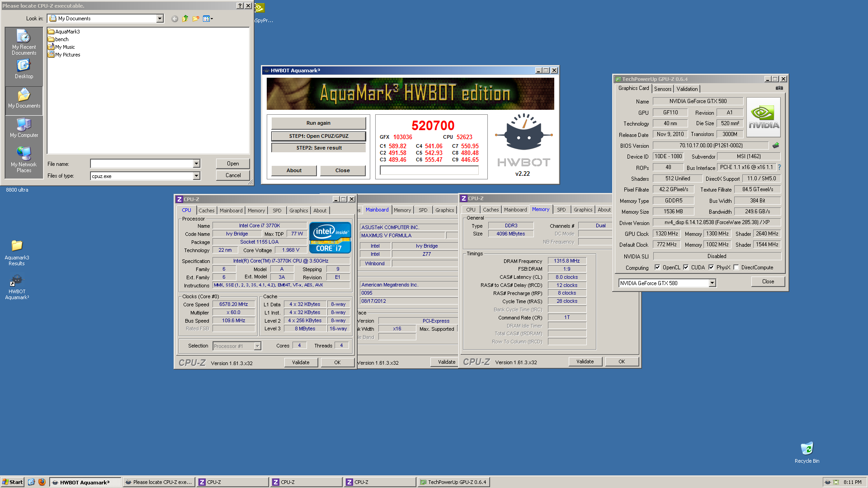Image resolution: width=868 pixels, height=488 pixels.
Task: Select My Pictures folder in file list
Action: coord(64,55)
